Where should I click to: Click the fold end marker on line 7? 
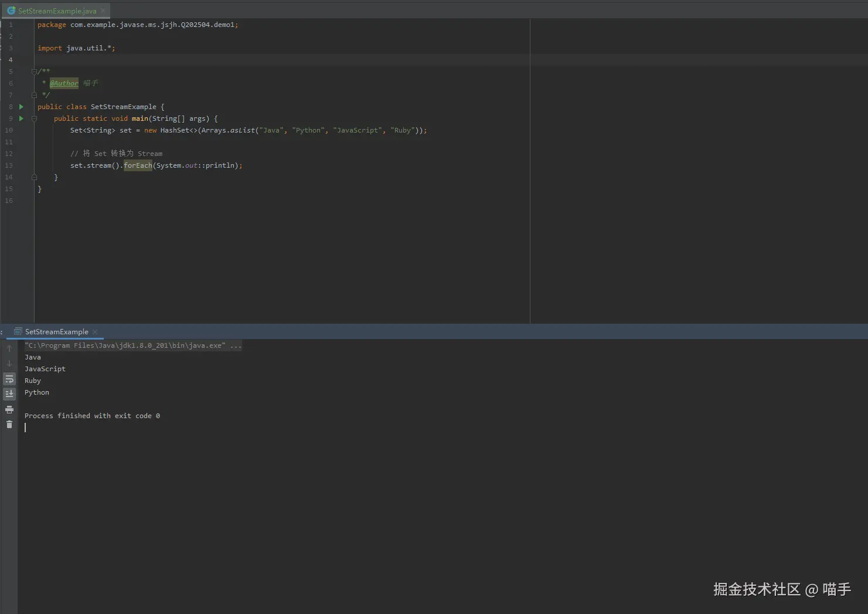34,95
